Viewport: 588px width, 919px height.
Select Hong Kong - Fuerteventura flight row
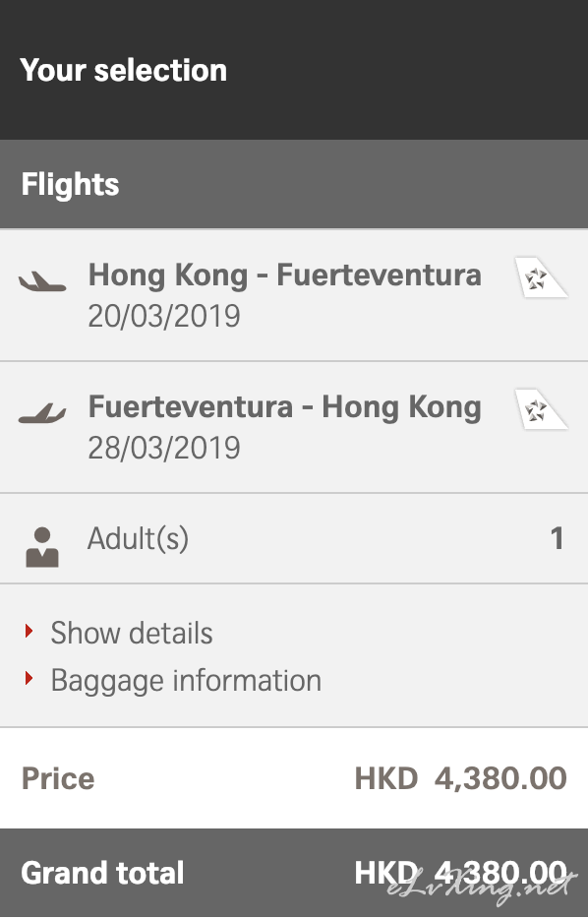pos(294,295)
